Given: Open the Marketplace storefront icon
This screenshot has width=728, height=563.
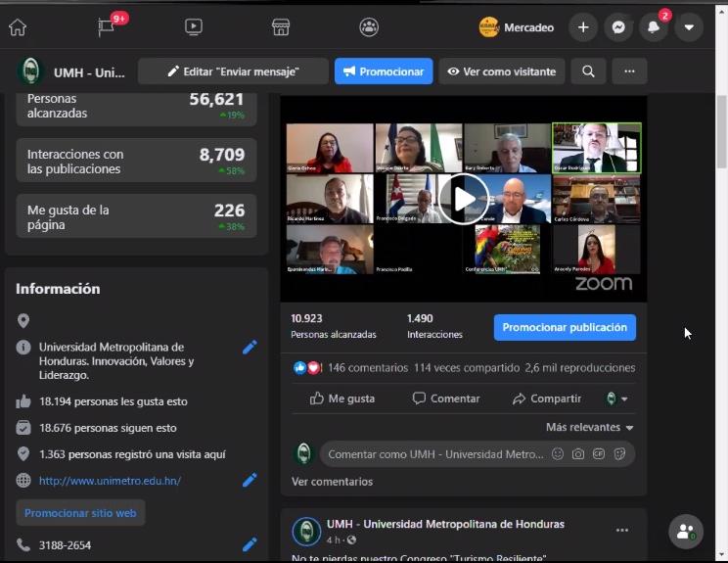Looking at the screenshot, I should click(281, 27).
